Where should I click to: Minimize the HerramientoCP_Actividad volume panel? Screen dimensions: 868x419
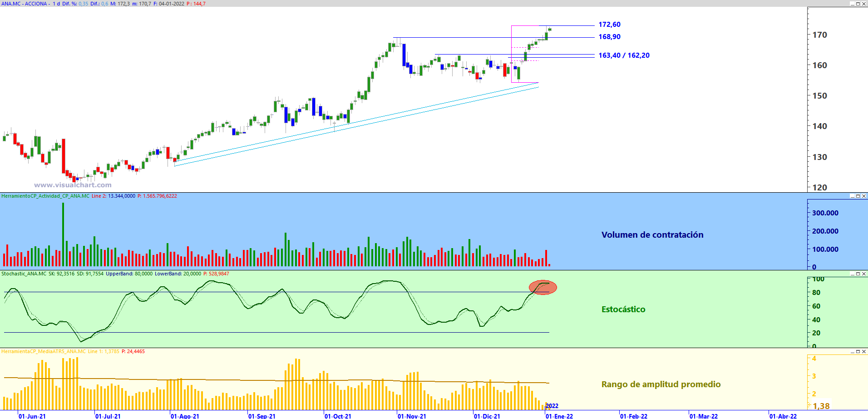click(x=852, y=196)
